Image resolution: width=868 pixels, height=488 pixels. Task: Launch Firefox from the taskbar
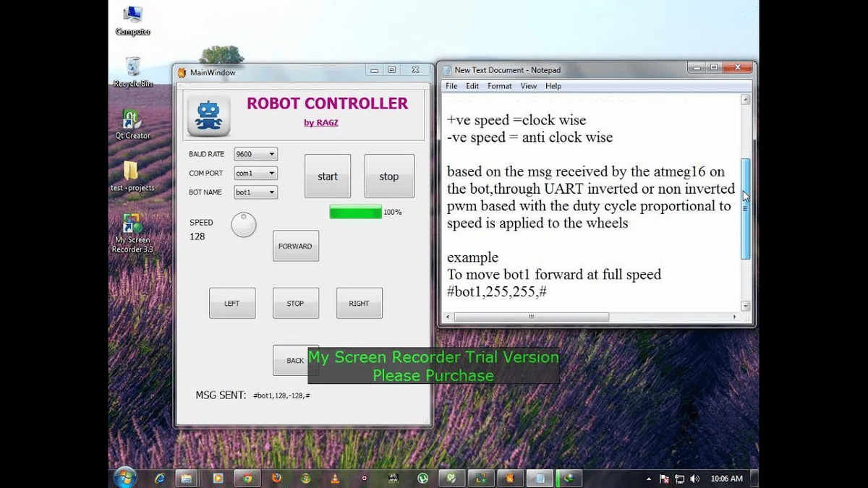(x=275, y=478)
